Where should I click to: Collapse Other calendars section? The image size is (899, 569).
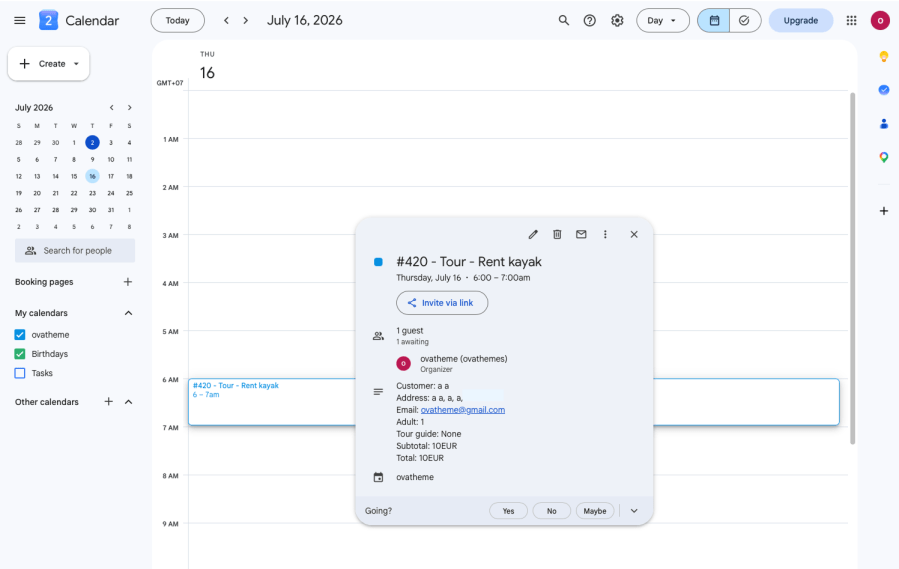point(128,402)
